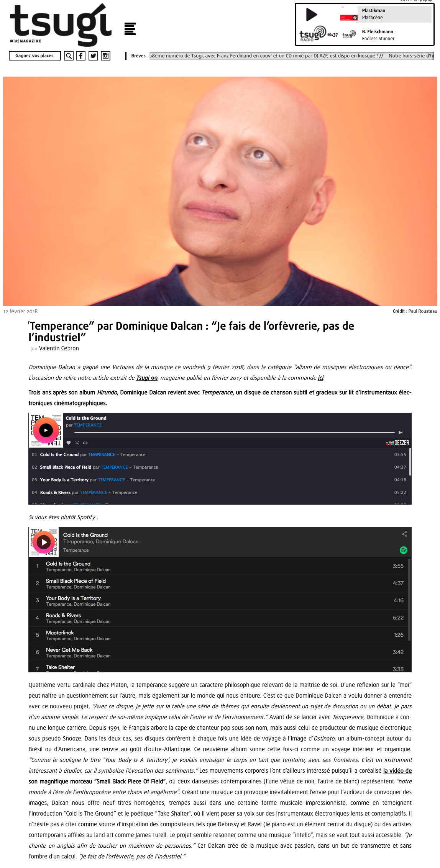Toggle repeat in Deezer player
The image size is (440, 868).
(85, 443)
